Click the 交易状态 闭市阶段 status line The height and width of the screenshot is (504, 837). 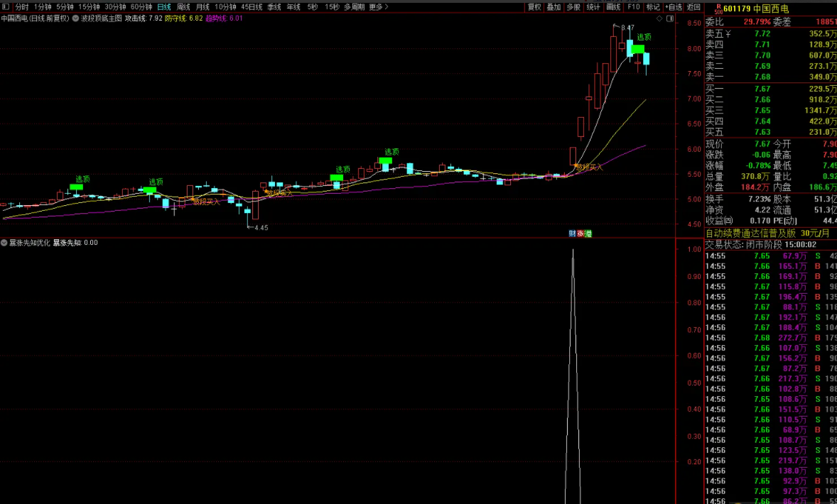[761, 245]
